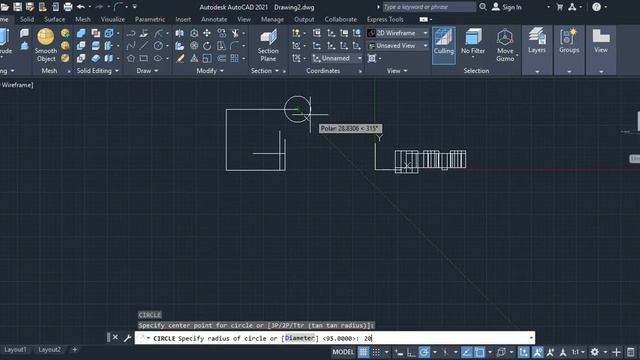
Task: Toggle ortho mode in status bar
Action: 411,352
